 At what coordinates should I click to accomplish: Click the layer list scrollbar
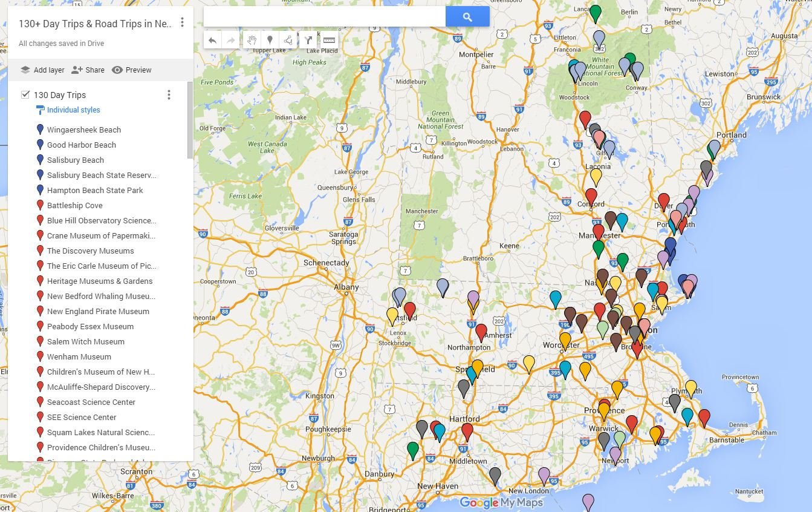pos(190,120)
